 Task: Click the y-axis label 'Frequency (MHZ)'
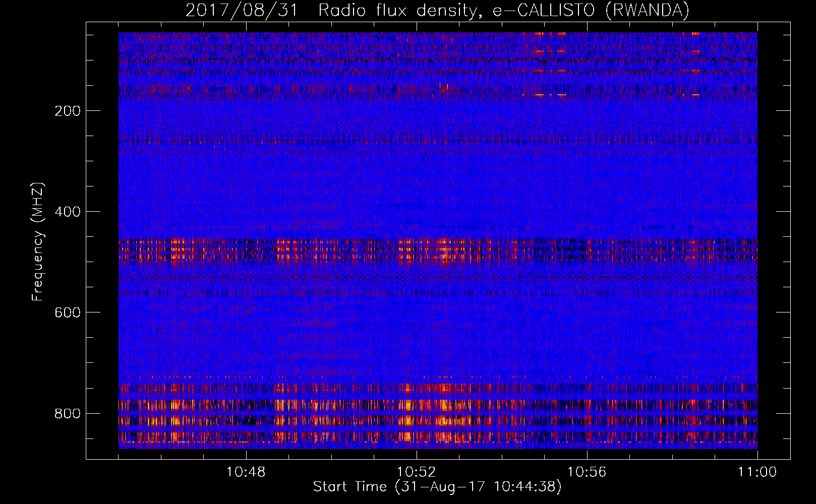tap(38, 242)
